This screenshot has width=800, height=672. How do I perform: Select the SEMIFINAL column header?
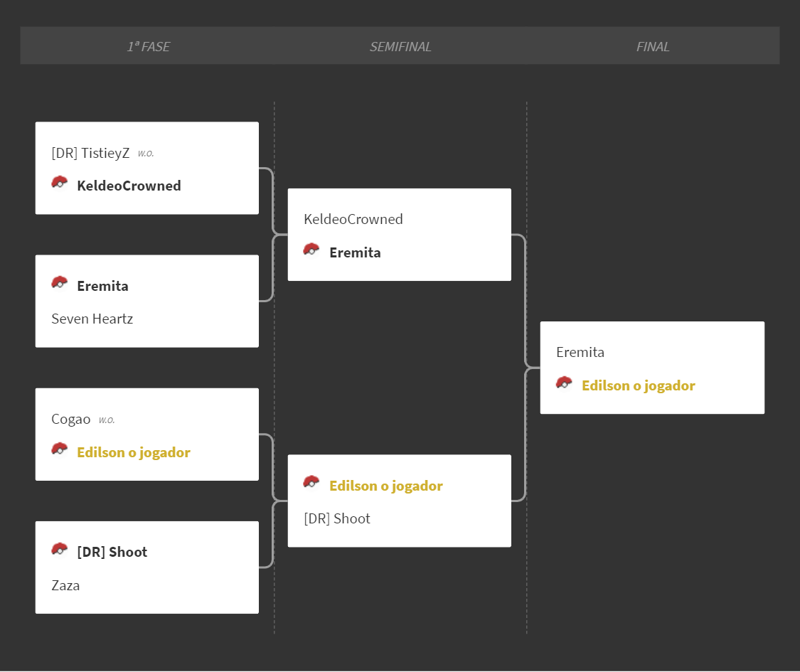(400, 46)
